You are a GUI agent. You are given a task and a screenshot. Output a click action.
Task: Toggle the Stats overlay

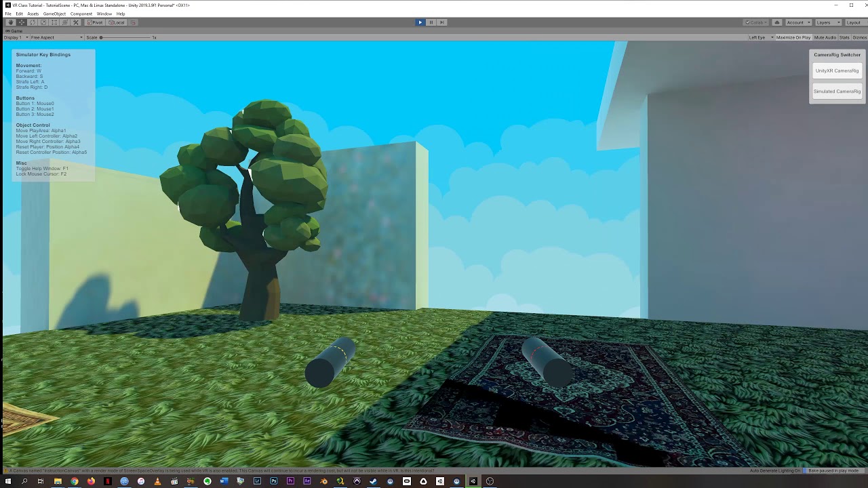tap(844, 37)
